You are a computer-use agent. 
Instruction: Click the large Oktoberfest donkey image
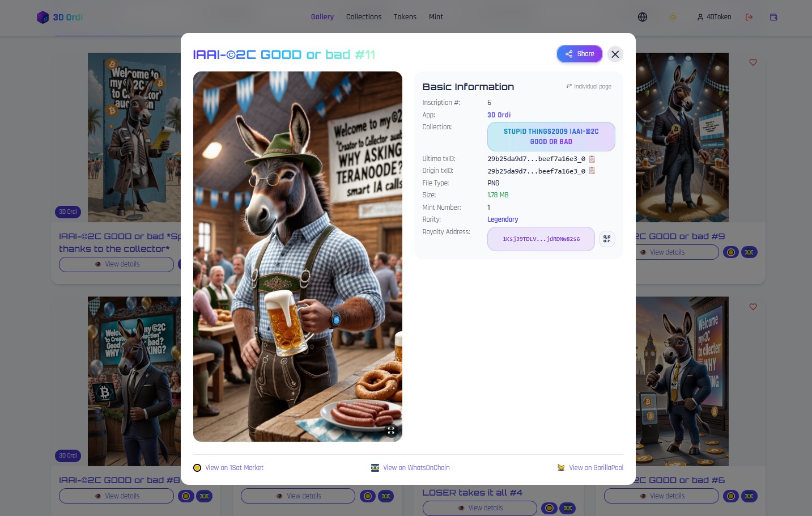pyautogui.click(x=297, y=256)
